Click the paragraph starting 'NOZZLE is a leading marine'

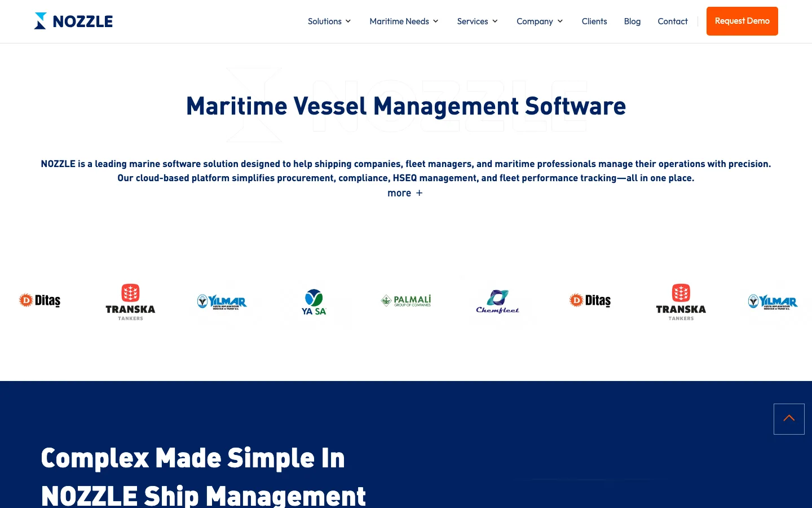406,171
